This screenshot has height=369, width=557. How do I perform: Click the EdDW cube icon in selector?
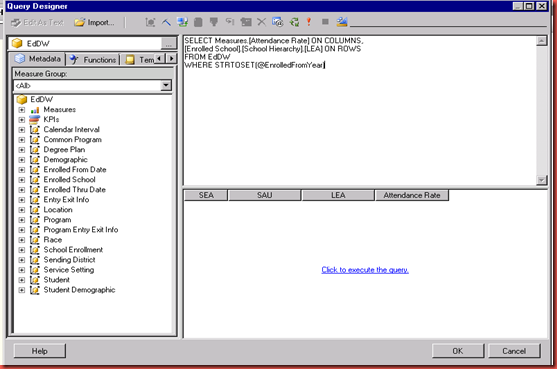pyautogui.click(x=17, y=43)
